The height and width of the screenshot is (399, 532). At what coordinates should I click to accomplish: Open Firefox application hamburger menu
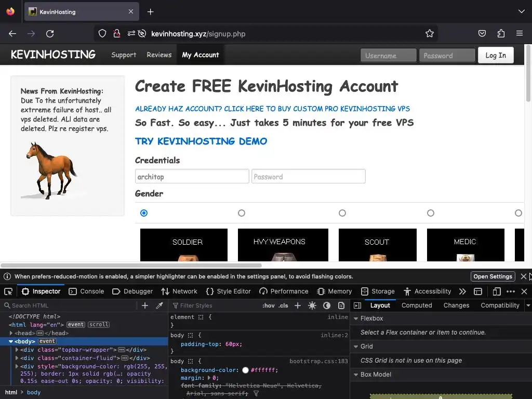click(x=520, y=33)
